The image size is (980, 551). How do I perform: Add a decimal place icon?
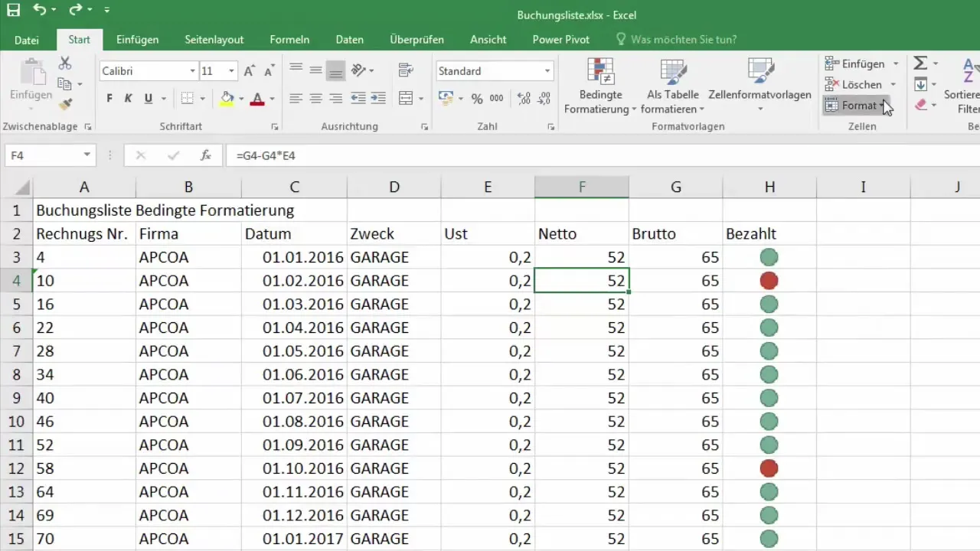[x=524, y=99]
